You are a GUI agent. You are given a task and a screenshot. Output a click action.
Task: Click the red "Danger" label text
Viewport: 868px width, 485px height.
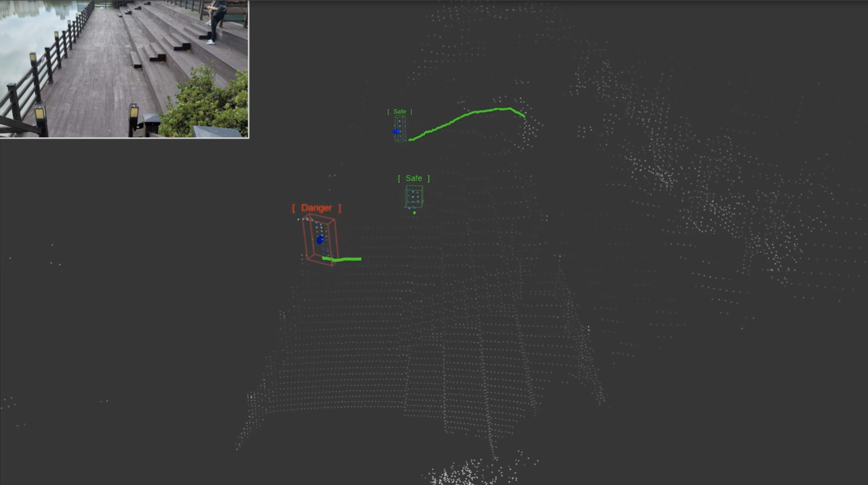click(317, 208)
